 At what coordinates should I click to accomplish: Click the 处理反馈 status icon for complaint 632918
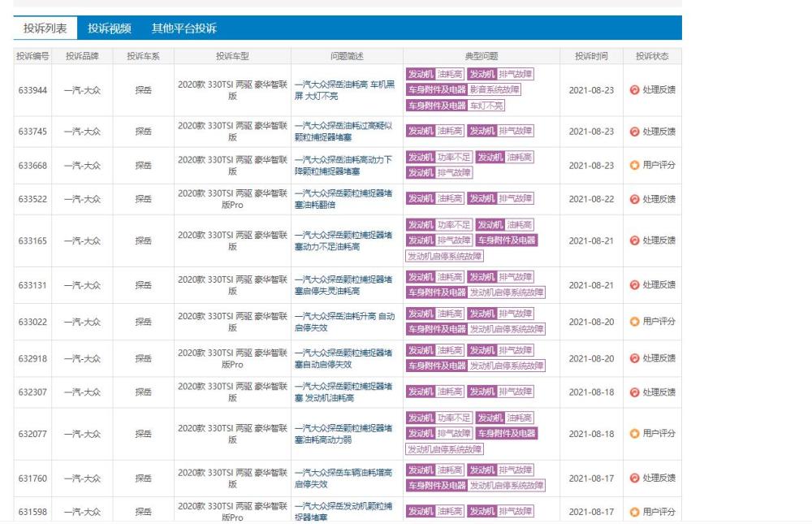click(634, 358)
